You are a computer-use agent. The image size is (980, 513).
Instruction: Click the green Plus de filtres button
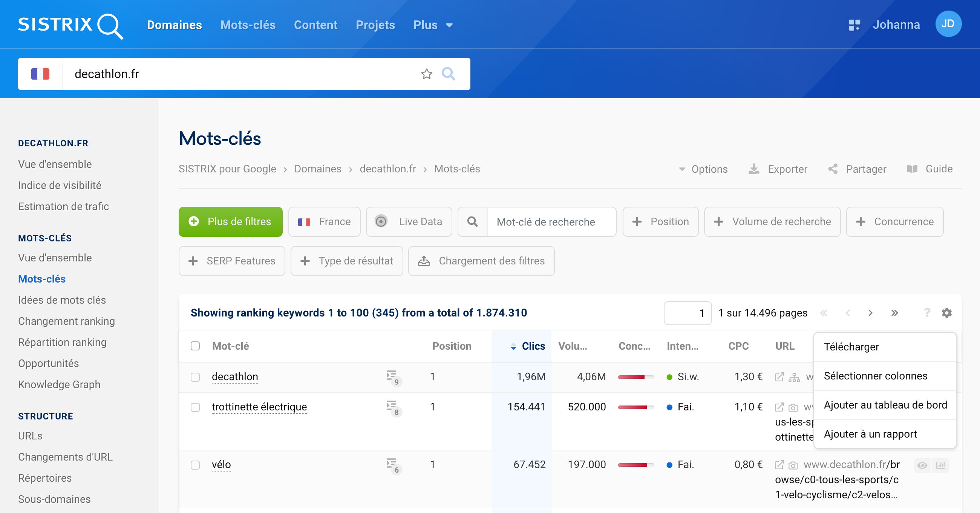(x=231, y=222)
